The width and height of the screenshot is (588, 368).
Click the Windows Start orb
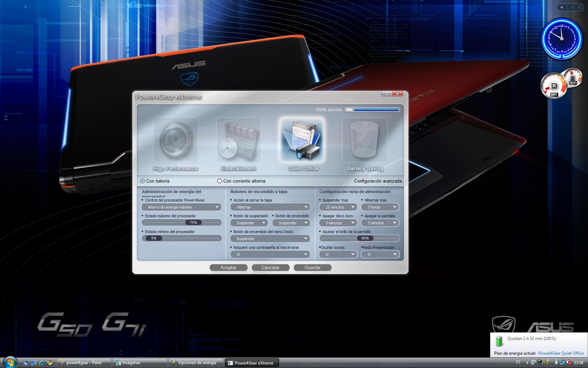9,362
